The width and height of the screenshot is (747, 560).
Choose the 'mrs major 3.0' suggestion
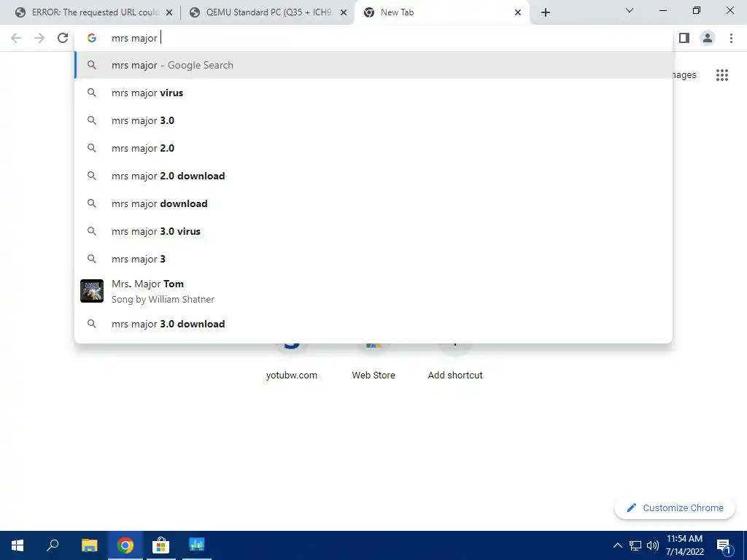click(x=373, y=120)
